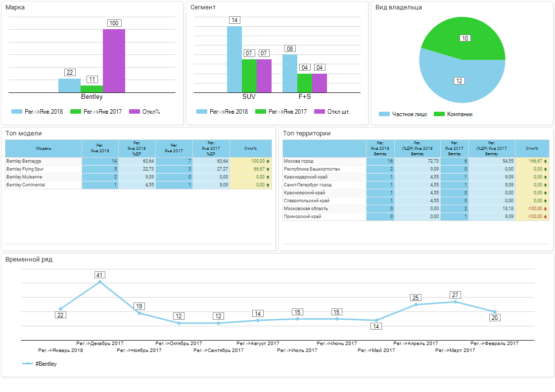The width and height of the screenshot is (555, 392).
Task: Select the Красноярский край territory name
Action: (x=304, y=193)
